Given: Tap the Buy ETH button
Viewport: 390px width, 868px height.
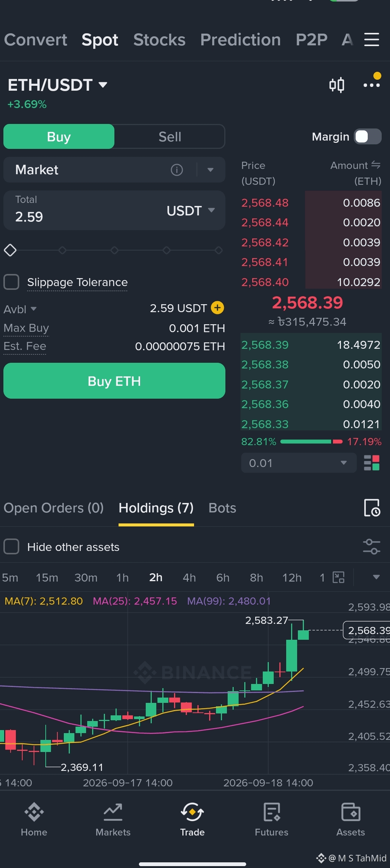Looking at the screenshot, I should [114, 381].
